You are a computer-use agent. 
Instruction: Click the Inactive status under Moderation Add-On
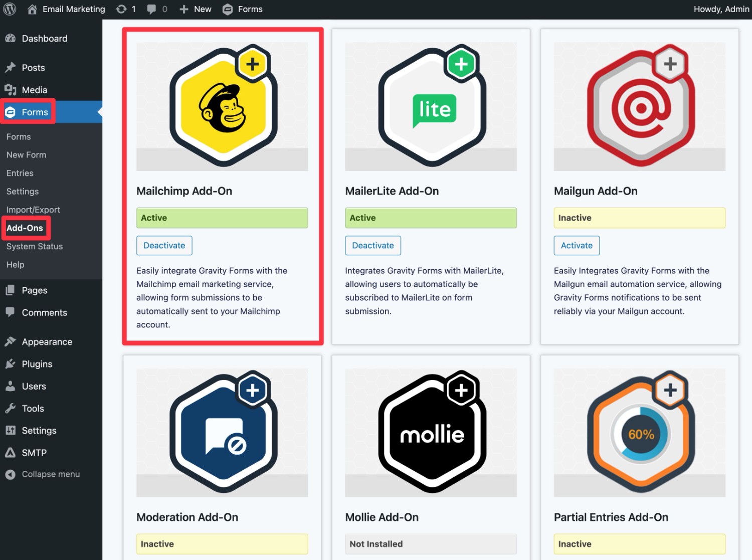click(222, 544)
